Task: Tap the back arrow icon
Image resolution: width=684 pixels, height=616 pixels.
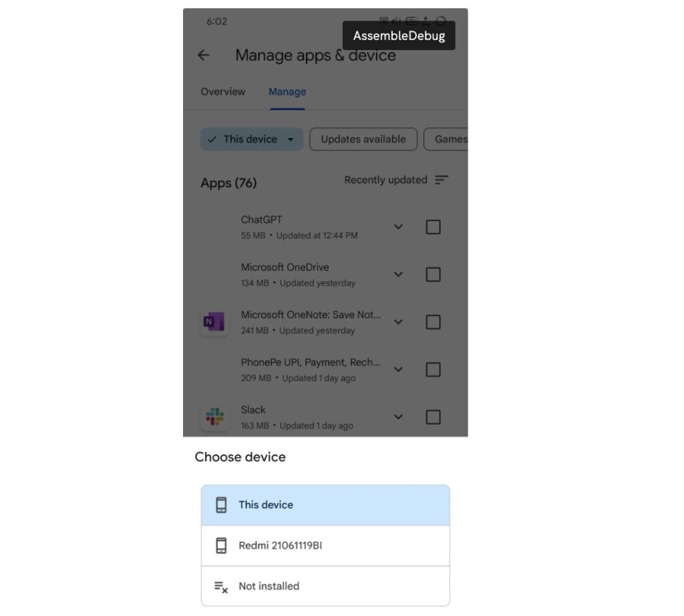Action: [203, 55]
